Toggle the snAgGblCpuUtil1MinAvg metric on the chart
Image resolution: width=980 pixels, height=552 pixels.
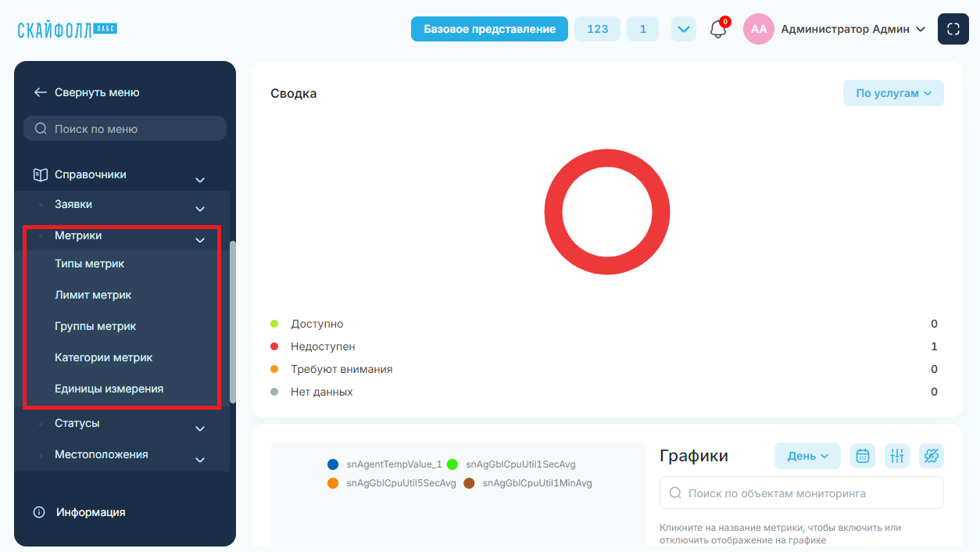click(x=528, y=483)
